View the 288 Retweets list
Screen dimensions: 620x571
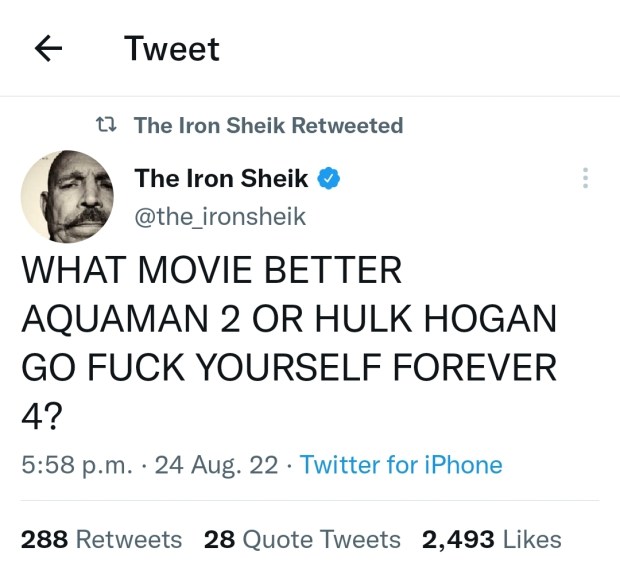click(101, 539)
